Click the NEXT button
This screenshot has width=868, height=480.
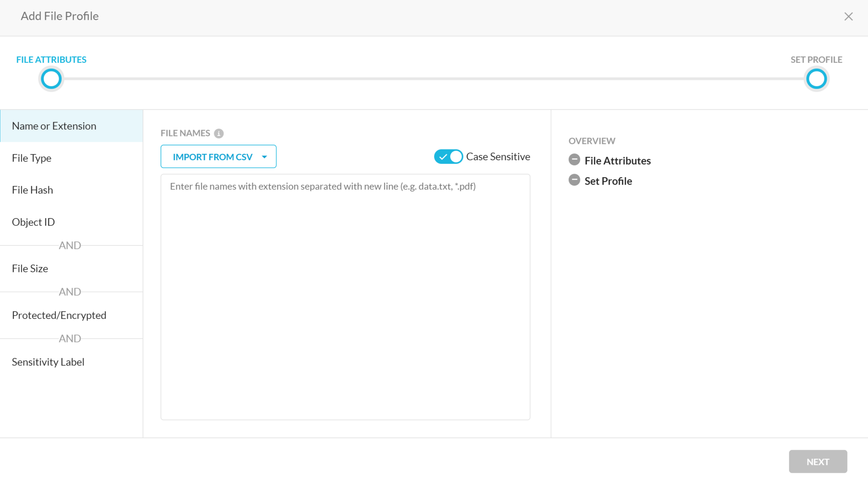(x=818, y=461)
